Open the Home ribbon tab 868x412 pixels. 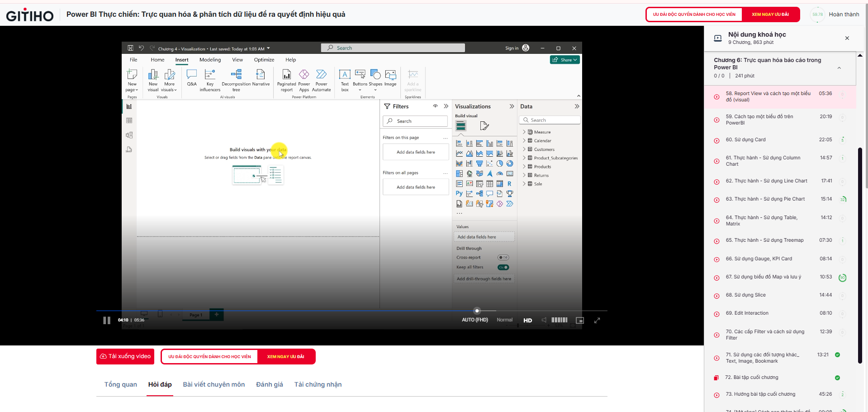tap(158, 60)
